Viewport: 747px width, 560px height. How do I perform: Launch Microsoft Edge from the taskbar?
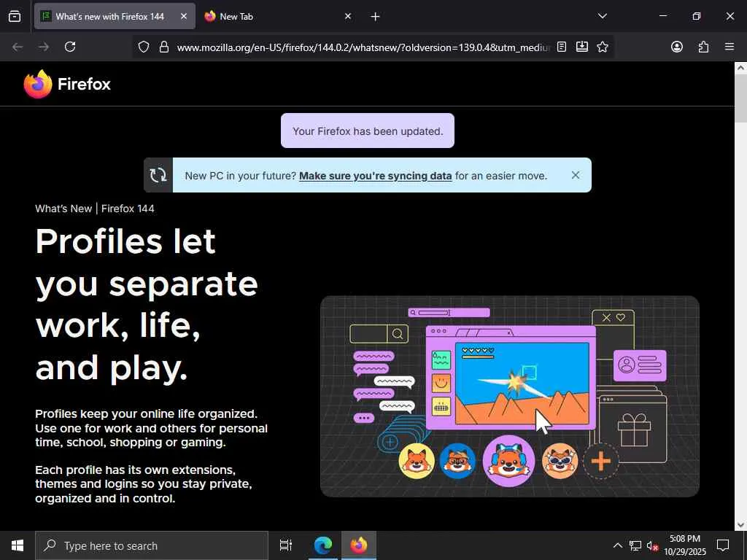point(322,545)
